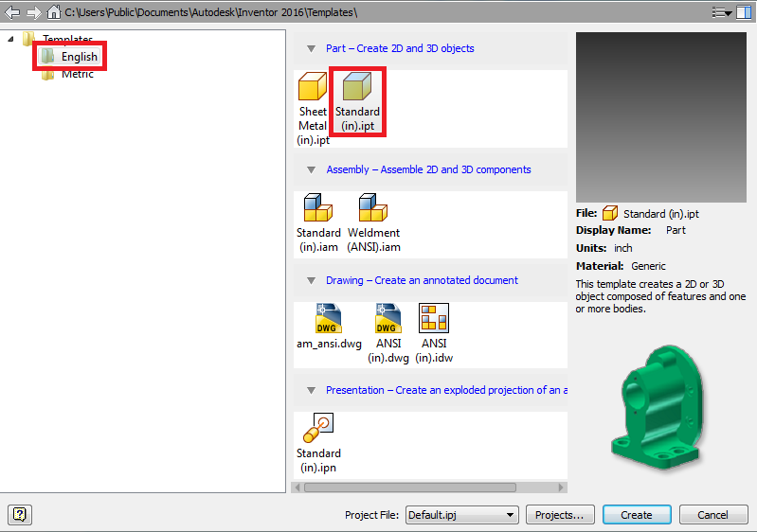Select the Standard (in).ipn presentation template
Viewport: 757px width, 532px height.
coord(318,443)
